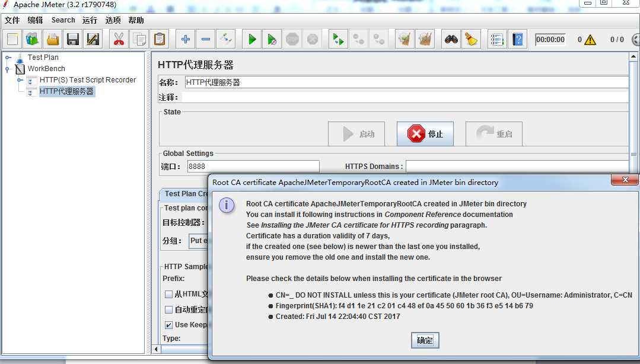This screenshot has height=364, width=640.
Task: Click the 名称 name input field
Action: point(406,82)
